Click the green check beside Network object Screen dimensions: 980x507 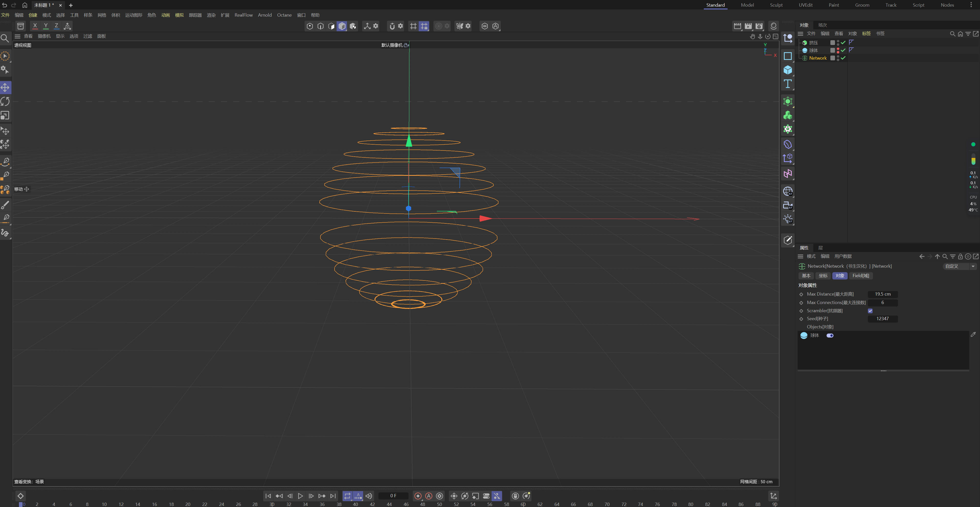tap(843, 58)
